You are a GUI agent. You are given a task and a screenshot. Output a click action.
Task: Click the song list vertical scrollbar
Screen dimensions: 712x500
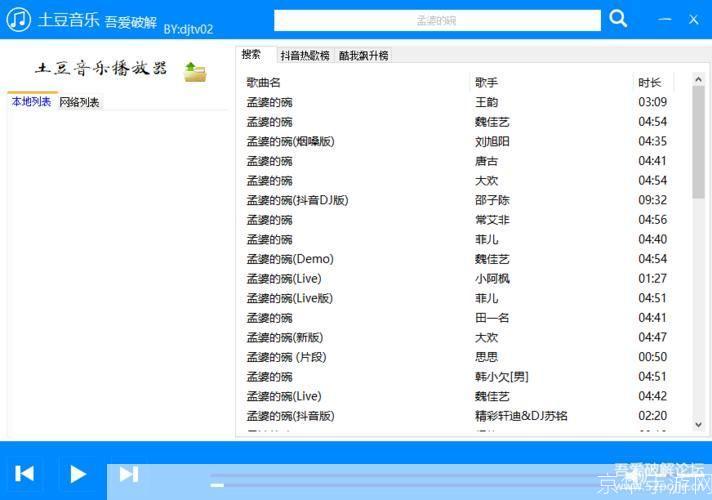[x=698, y=140]
